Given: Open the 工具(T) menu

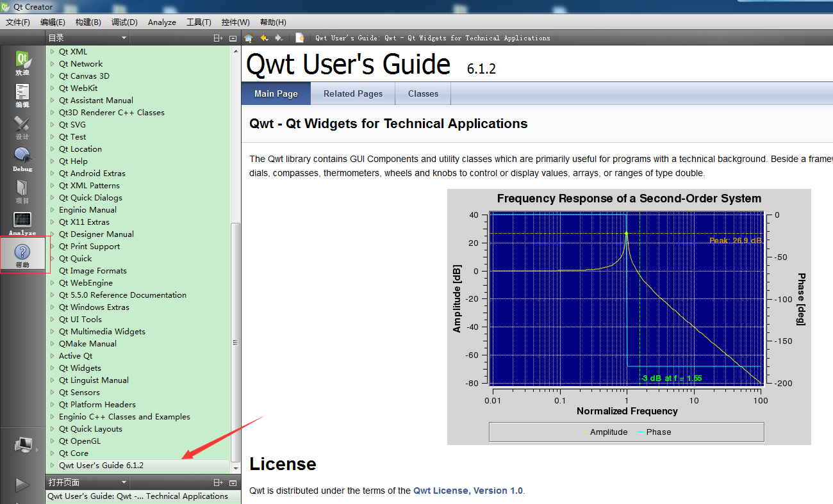Looking at the screenshot, I should pos(199,22).
